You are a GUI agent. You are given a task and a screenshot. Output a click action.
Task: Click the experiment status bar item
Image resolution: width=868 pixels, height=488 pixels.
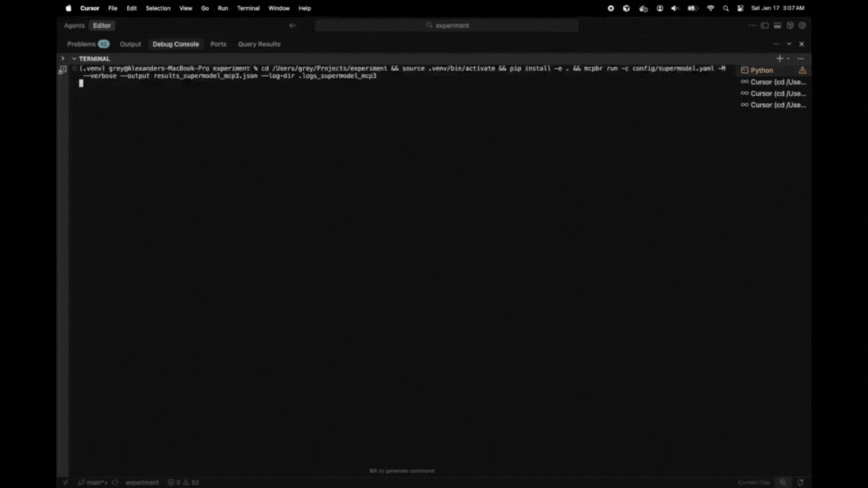coord(142,483)
